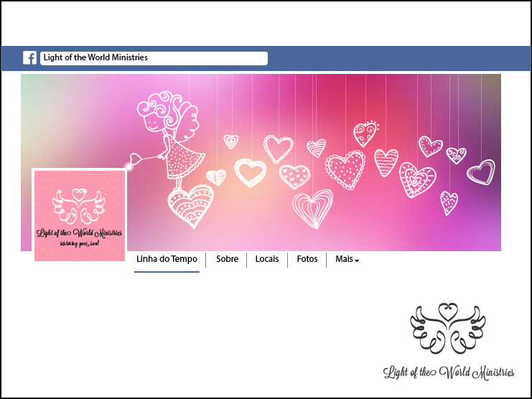The image size is (532, 399).
Task: Click the Facebook logo icon
Action: [x=30, y=58]
